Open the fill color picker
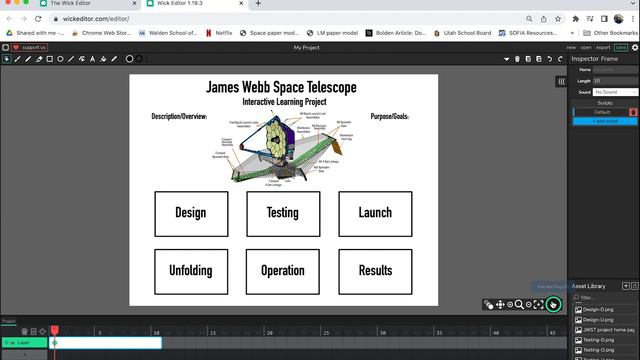Viewport: 640px width, 360px height. coord(129,59)
